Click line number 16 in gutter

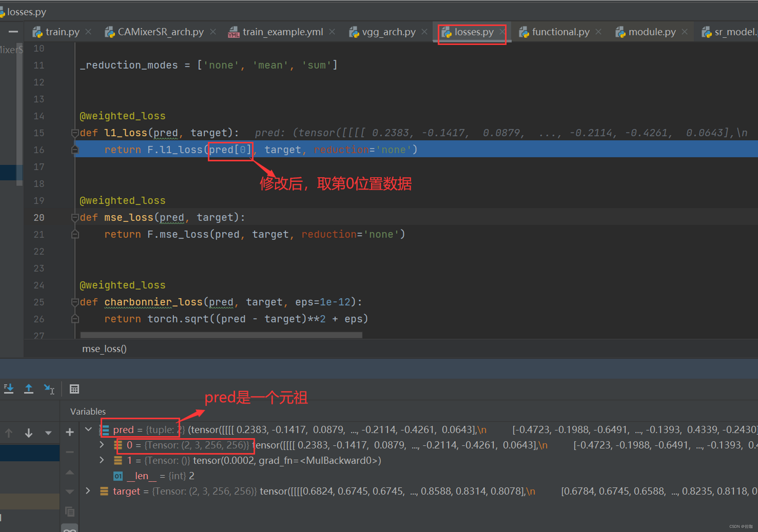39,150
